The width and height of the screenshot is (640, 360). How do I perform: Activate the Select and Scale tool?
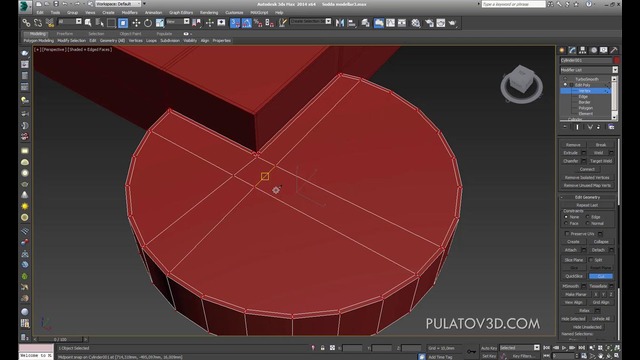click(160, 23)
